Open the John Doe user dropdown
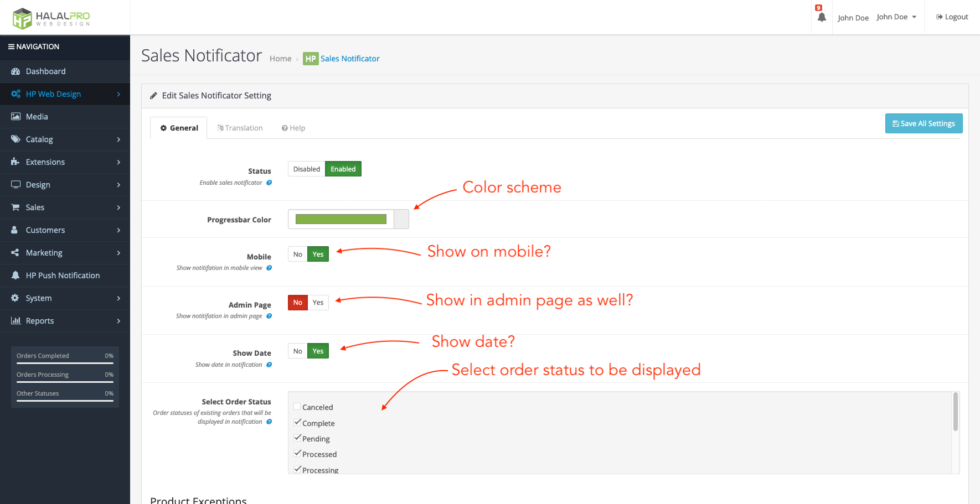 [896, 17]
